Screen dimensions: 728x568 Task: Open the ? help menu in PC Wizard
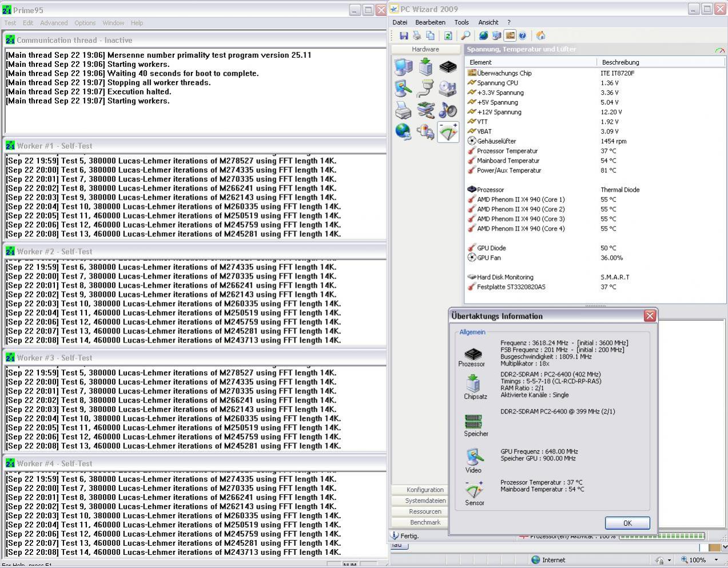coord(509,22)
